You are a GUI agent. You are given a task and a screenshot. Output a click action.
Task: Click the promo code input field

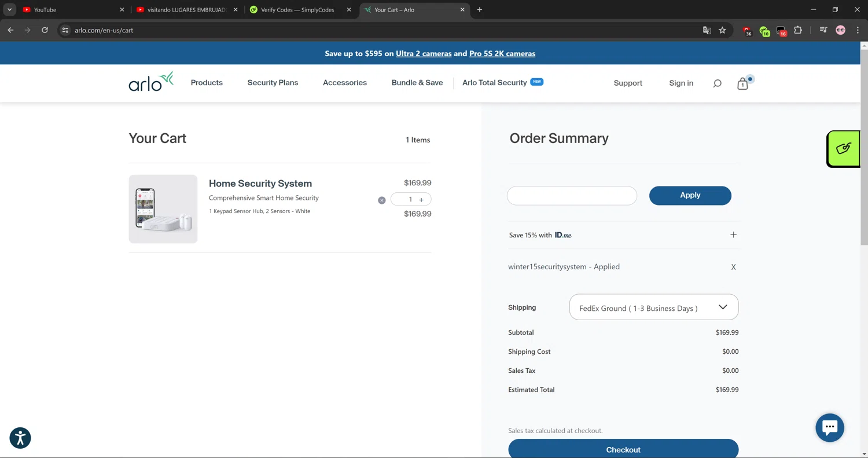[x=572, y=196]
